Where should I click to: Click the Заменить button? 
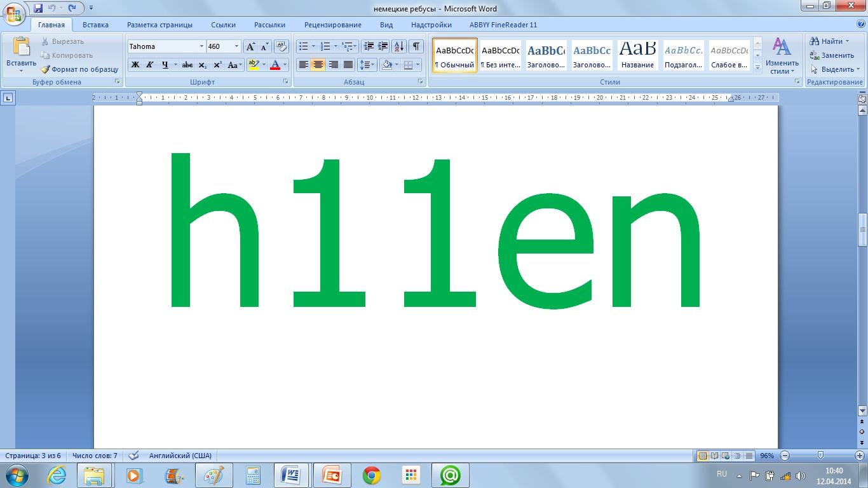pyautogui.click(x=832, y=55)
